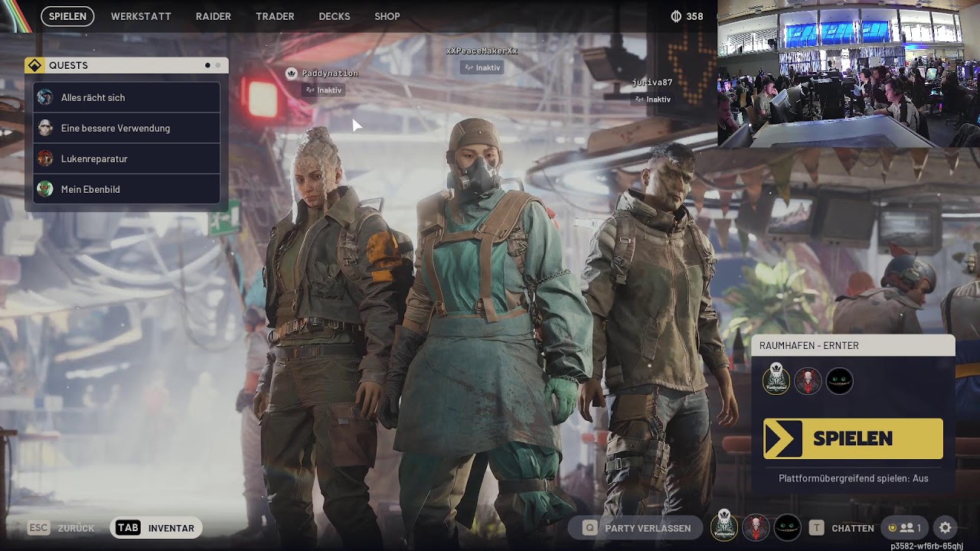This screenshot has height=551, width=980.
Task: Select the first Quests page dot
Action: 207,66
